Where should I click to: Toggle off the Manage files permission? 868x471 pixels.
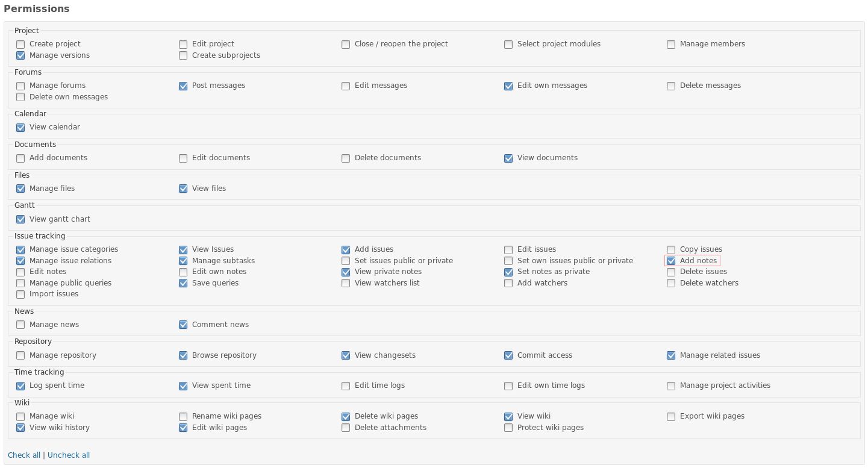[x=20, y=189]
